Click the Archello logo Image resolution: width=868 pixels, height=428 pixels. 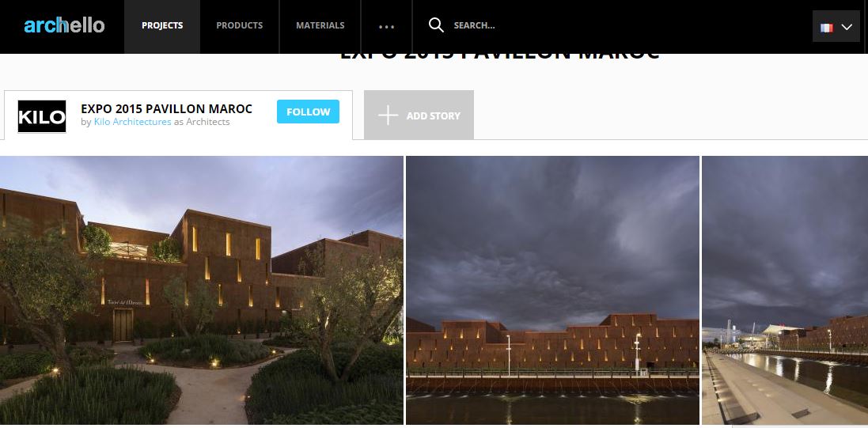pos(64,25)
